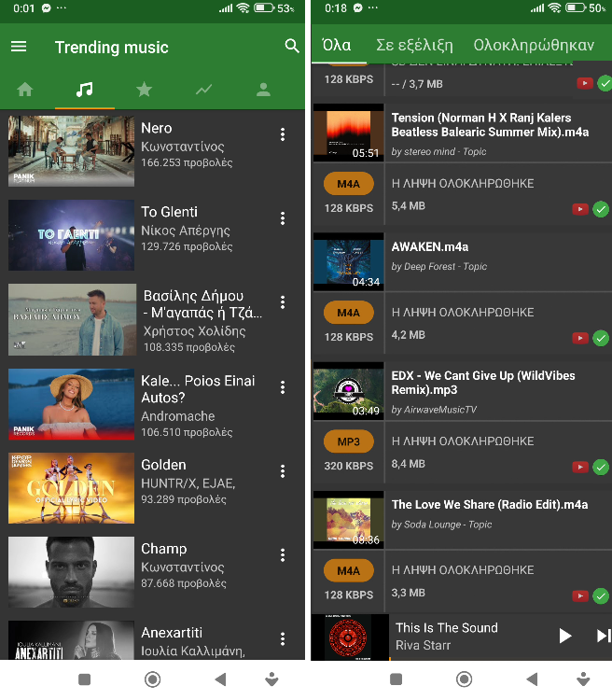Viewport: 612px width, 700px height.
Task: Tap right screen home circle button
Action: pyautogui.click(x=465, y=679)
